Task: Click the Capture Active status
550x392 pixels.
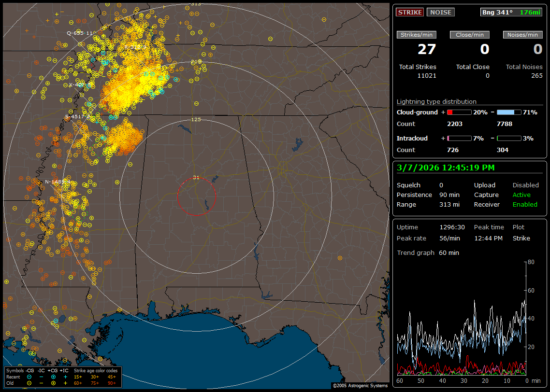Action: (521, 195)
